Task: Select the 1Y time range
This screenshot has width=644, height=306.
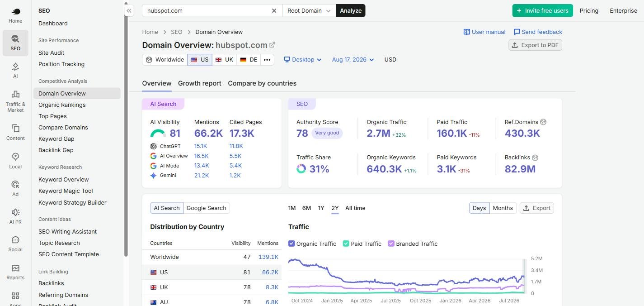Action: pyautogui.click(x=321, y=208)
